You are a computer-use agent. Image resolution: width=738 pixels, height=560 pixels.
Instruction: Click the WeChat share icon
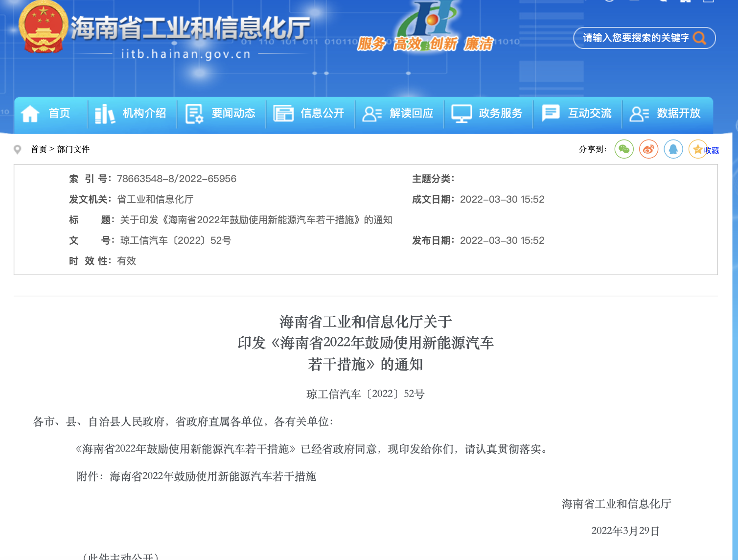[x=624, y=149]
